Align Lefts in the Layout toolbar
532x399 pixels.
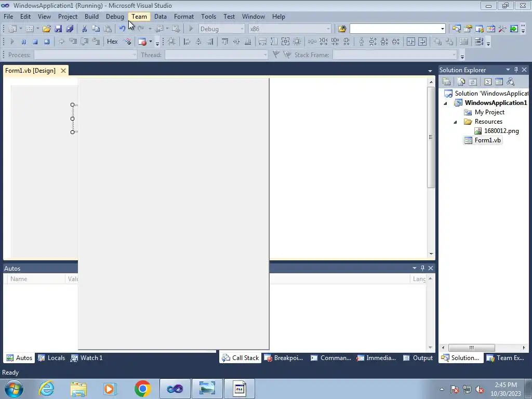click(187, 42)
